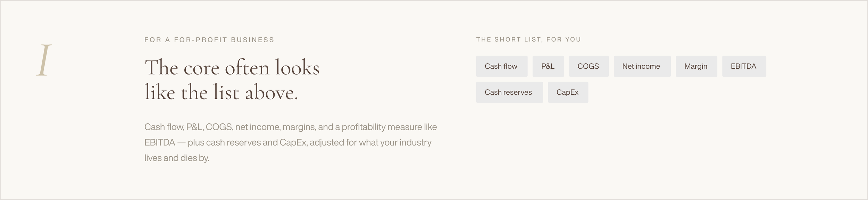Click the word 'COGS' in the paragraph
The width and height of the screenshot is (868, 200).
click(219, 127)
